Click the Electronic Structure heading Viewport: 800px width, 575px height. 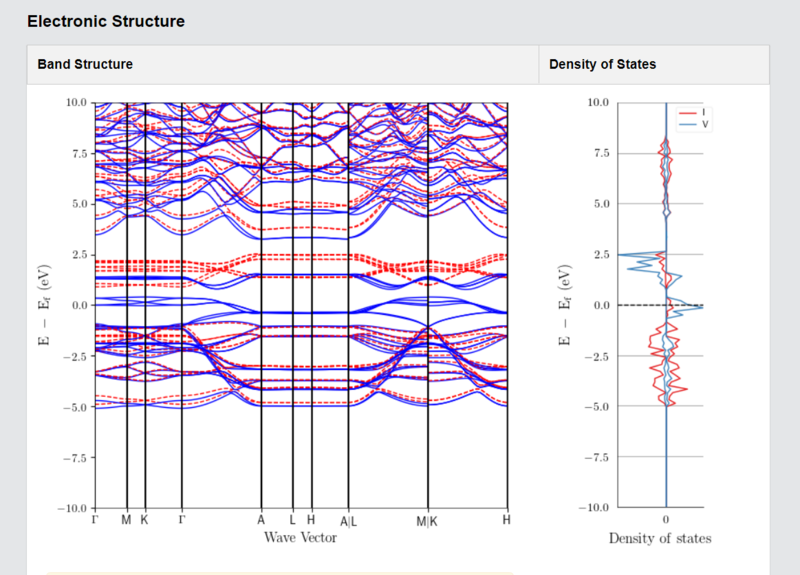pyautogui.click(x=106, y=21)
